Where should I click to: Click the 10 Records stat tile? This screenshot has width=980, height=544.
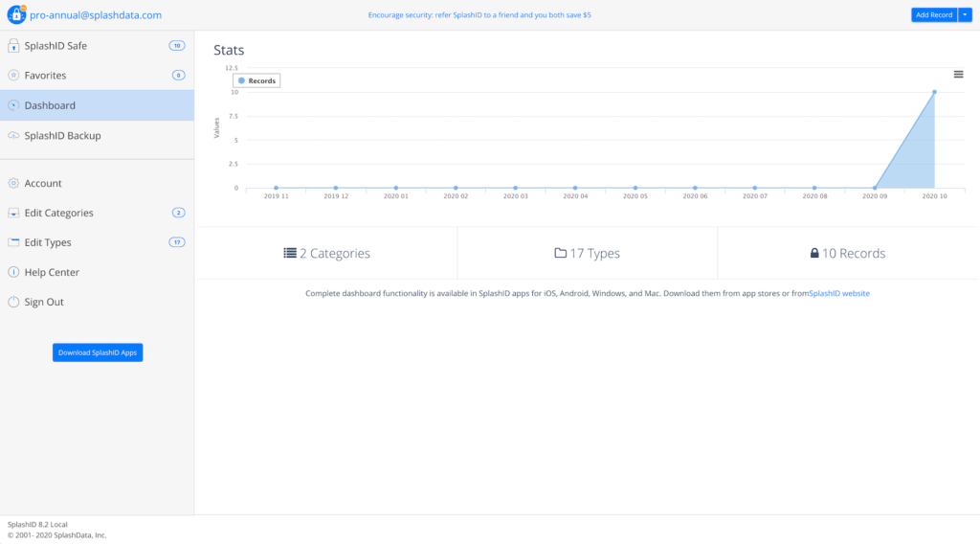coord(847,254)
